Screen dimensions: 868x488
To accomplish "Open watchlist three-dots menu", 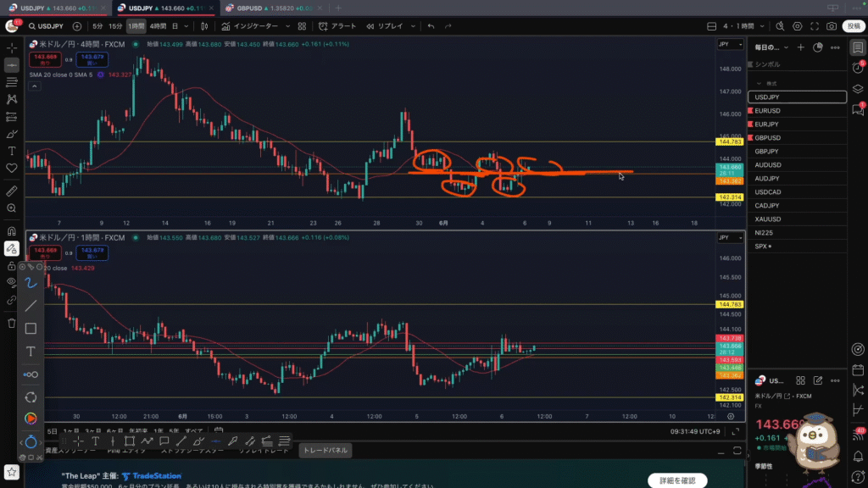I will pos(835,47).
